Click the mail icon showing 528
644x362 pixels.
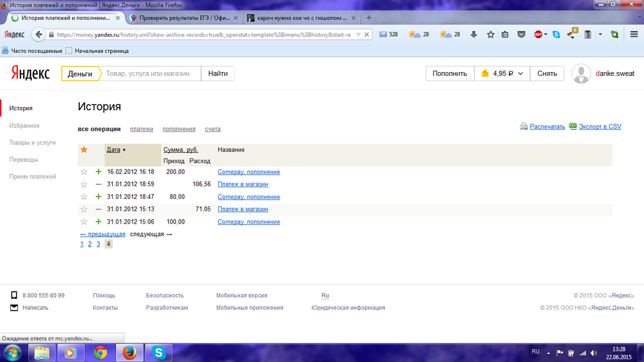(x=384, y=35)
